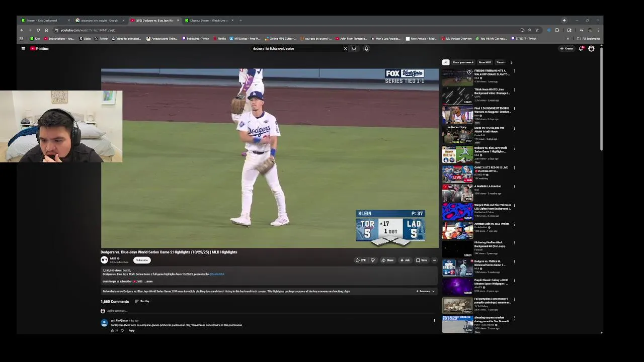Bookmark this page with the star
This screenshot has width=644, height=362.
point(537,30)
